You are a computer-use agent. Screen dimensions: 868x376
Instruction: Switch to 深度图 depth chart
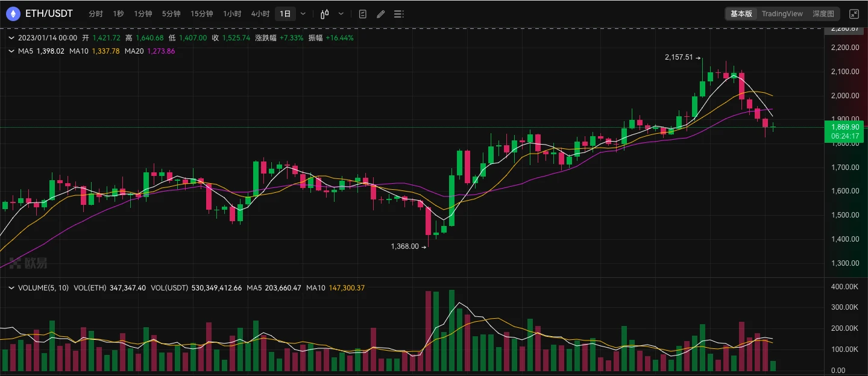[x=823, y=14]
